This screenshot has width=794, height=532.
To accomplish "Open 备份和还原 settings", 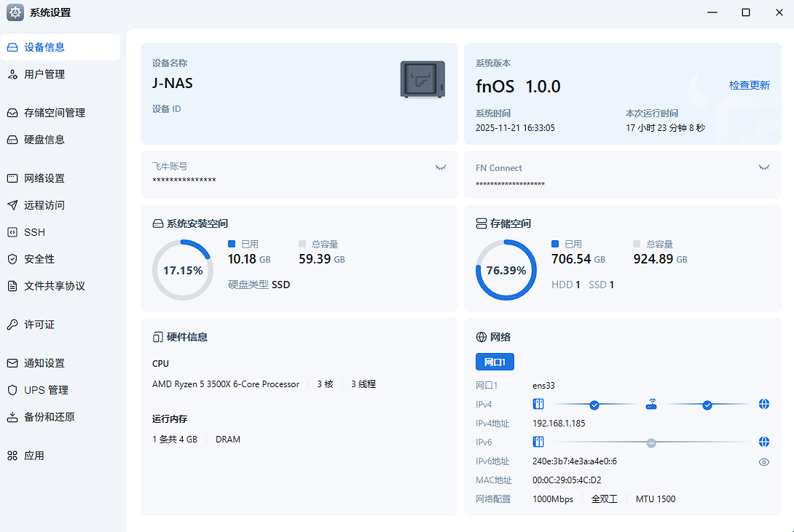I will [x=49, y=417].
